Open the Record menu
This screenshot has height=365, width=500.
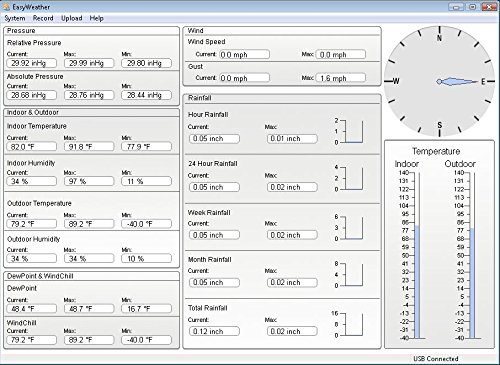[43, 18]
